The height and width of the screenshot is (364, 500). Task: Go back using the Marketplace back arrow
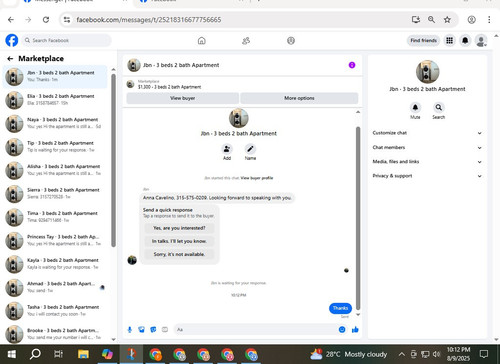[x=10, y=59]
